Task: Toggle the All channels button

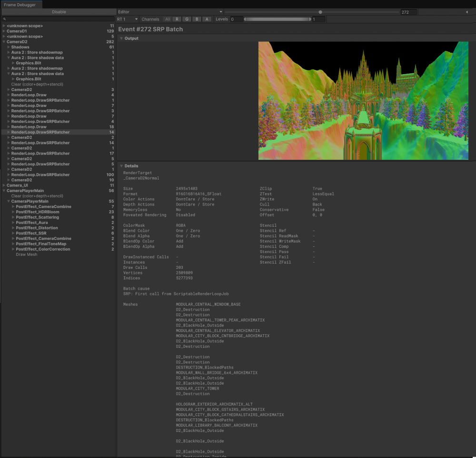Action: point(167,19)
